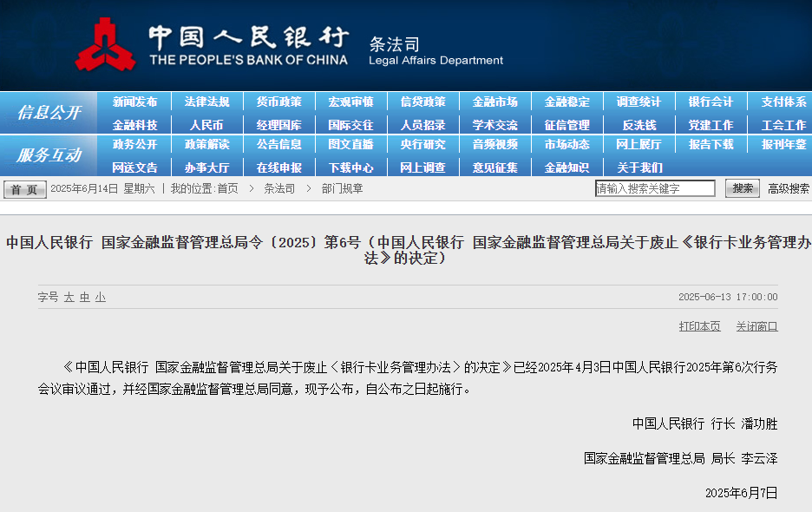
Task: Open 金融市场 navigation item
Action: point(494,102)
